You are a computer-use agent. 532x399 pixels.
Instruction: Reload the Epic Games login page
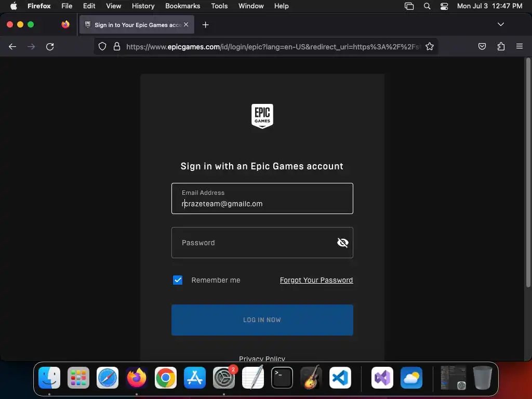coord(50,46)
